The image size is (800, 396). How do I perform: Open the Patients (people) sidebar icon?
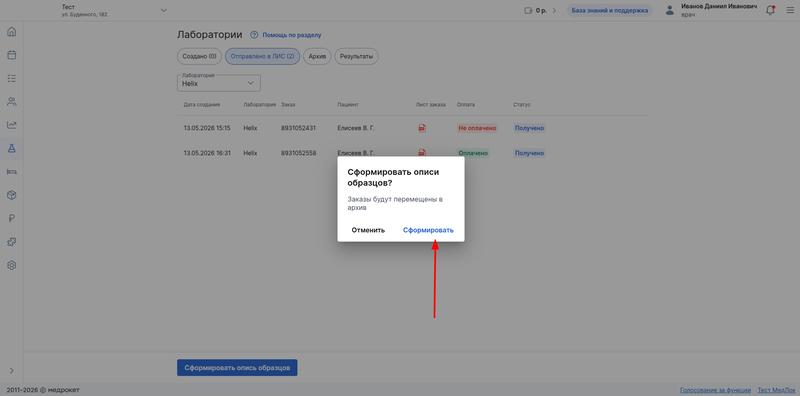12,102
